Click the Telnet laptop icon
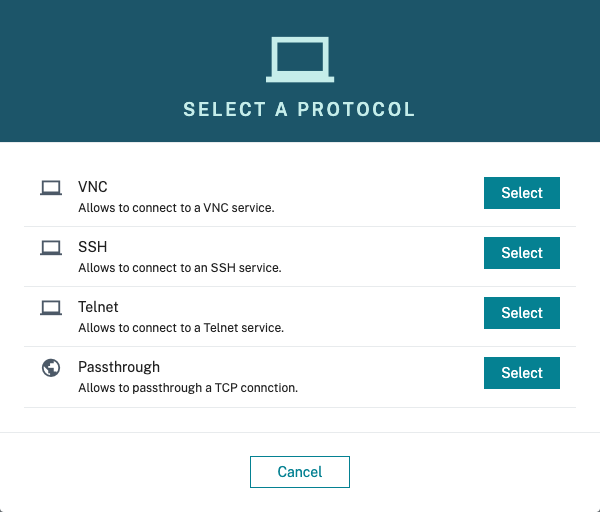Viewport: 600px width, 512px height. 50,308
